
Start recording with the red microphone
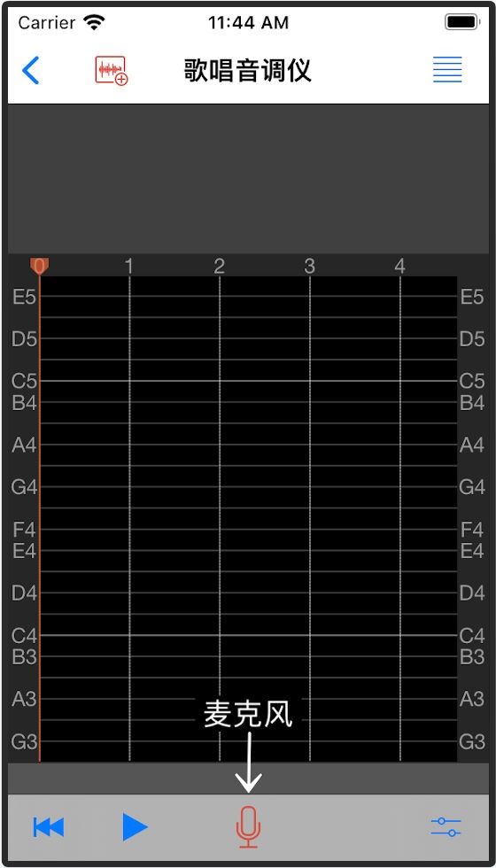(x=249, y=827)
